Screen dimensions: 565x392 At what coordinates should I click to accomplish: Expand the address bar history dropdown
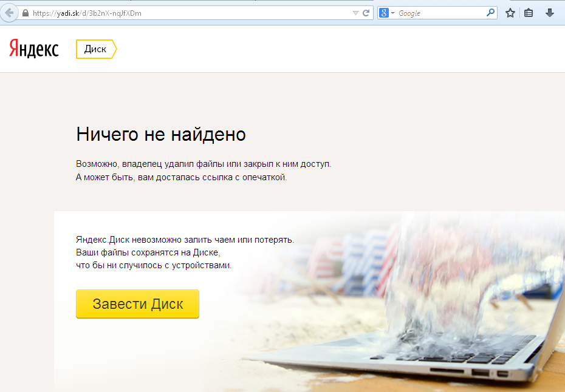tap(355, 13)
